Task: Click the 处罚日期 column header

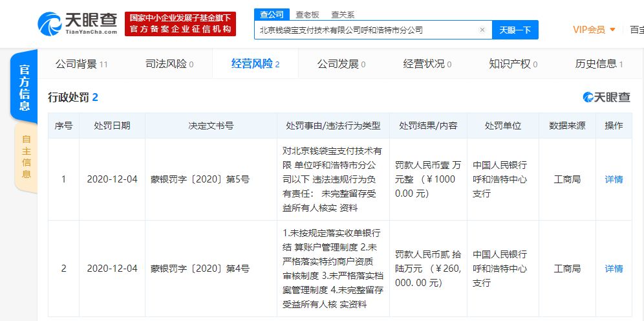Action: pos(112,126)
